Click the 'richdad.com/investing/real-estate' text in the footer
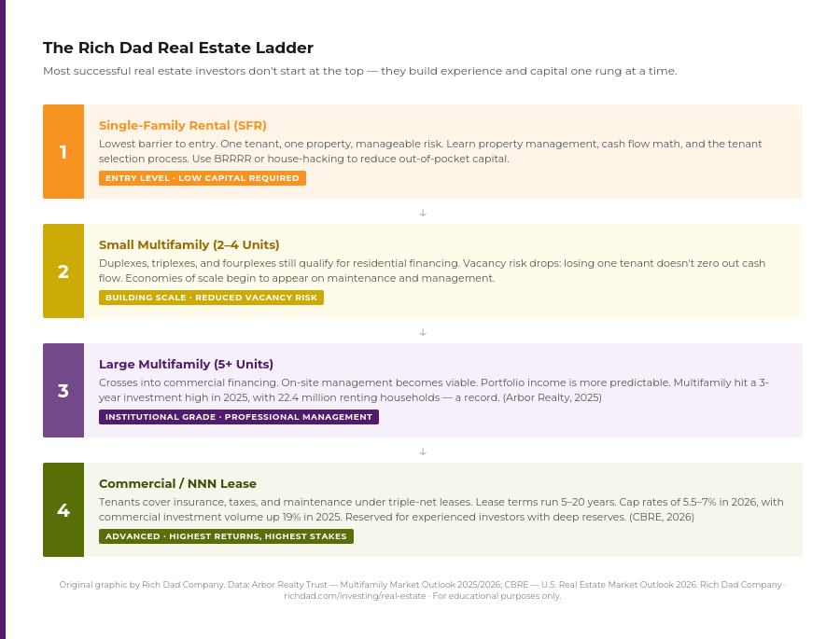 tap(355, 595)
